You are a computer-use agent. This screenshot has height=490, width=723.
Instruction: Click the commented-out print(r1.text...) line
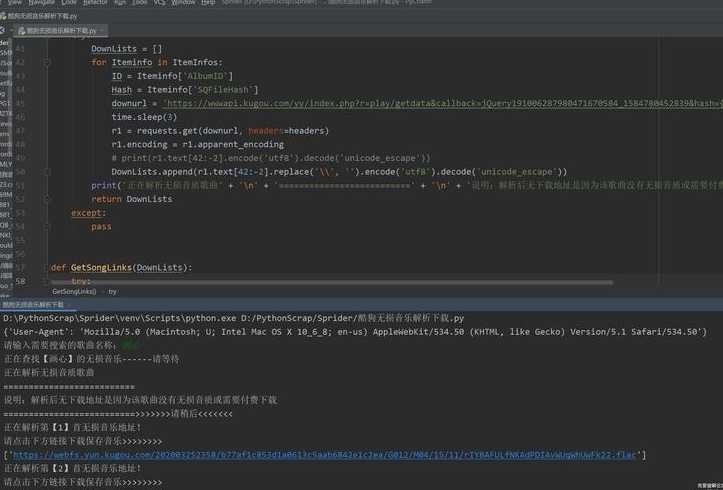271,158
